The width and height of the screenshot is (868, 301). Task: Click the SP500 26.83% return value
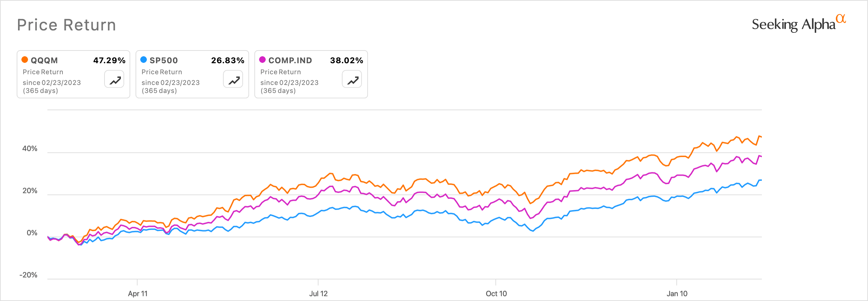coord(228,61)
